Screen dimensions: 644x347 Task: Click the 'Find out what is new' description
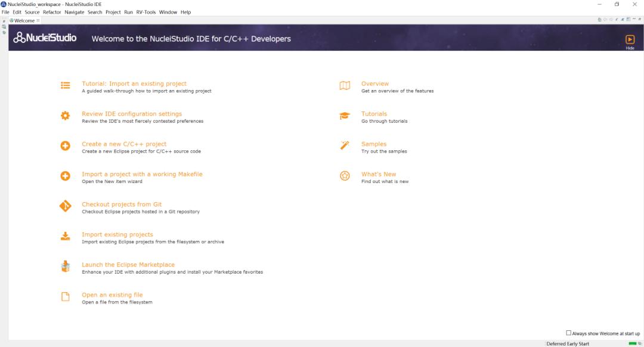385,181
